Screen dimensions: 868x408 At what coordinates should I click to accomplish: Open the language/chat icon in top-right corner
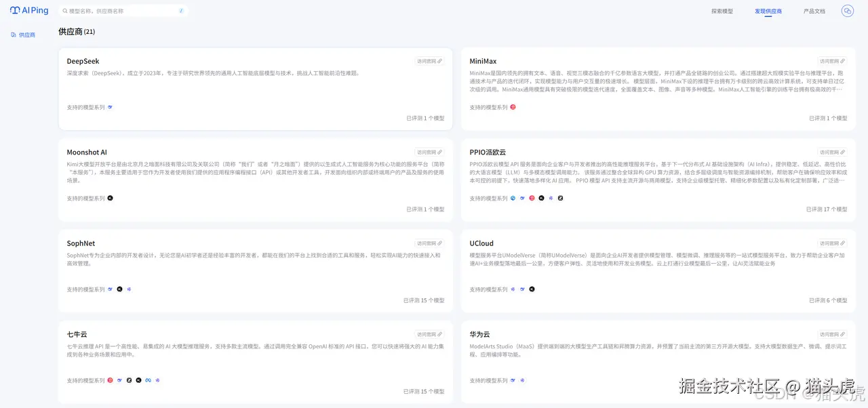click(847, 11)
